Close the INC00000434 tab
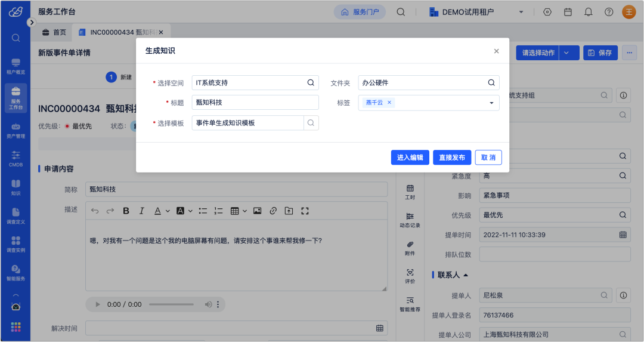Image resolution: width=644 pixels, height=342 pixels. click(161, 32)
